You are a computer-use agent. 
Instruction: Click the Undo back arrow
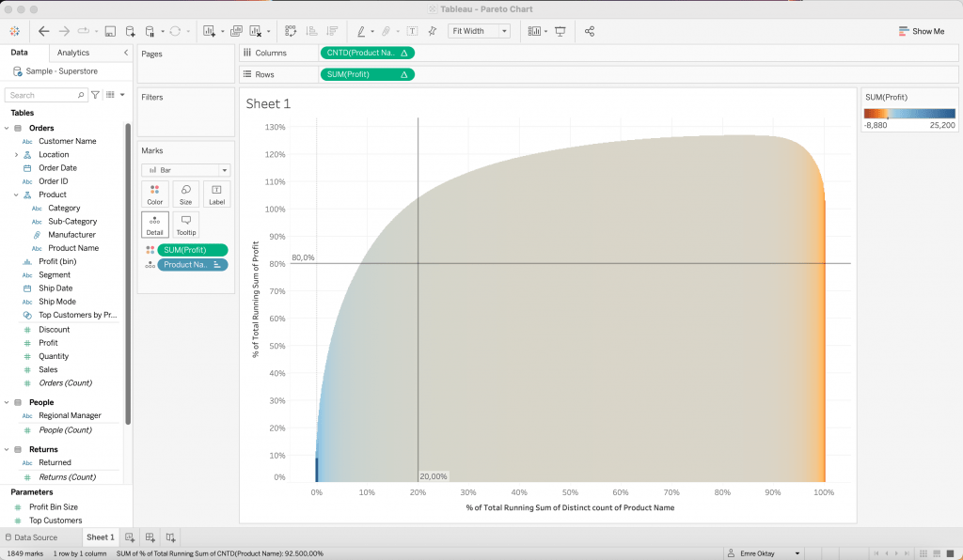44,31
